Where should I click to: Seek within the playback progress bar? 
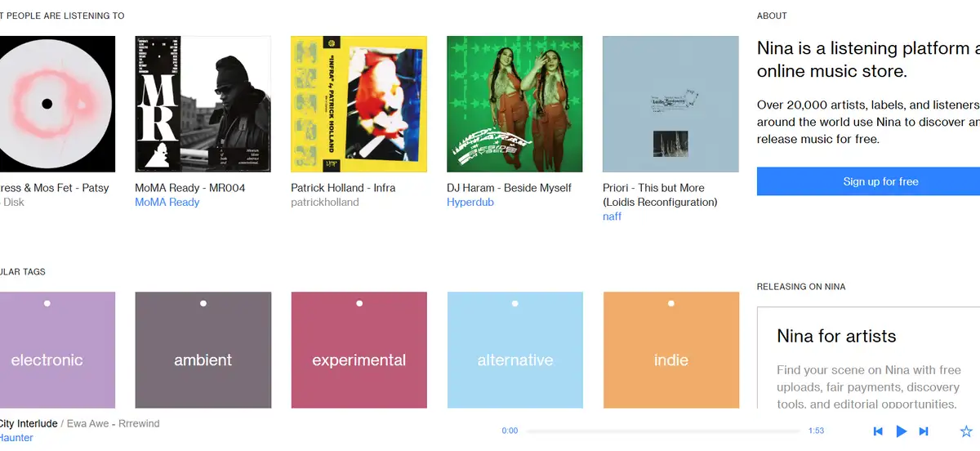pos(662,431)
